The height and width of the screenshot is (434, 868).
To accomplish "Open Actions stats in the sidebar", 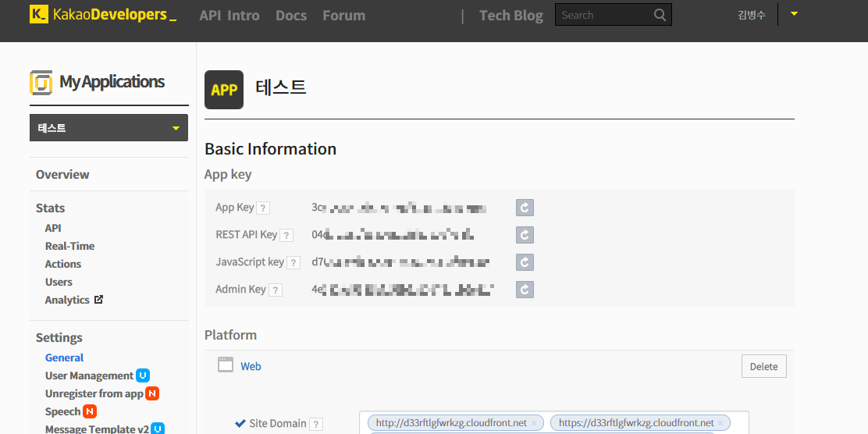I will point(63,264).
